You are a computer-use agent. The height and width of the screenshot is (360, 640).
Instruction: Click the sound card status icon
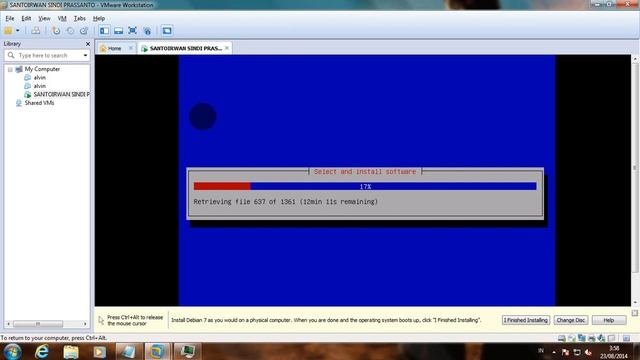[x=601, y=338]
